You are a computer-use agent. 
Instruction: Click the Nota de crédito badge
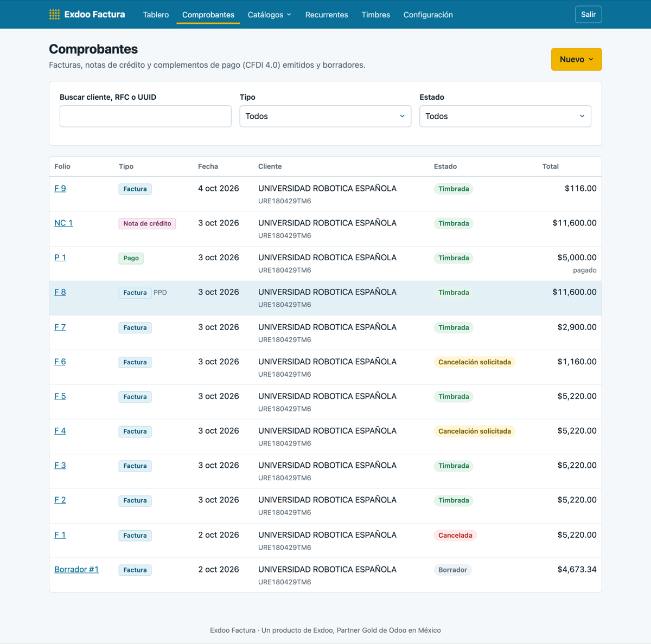pyautogui.click(x=147, y=223)
